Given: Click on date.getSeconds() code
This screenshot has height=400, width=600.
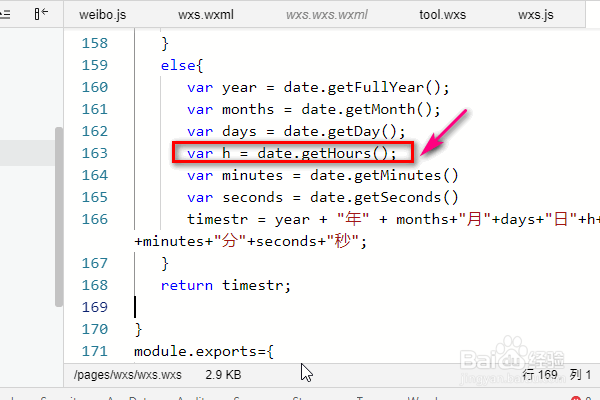Looking at the screenshot, I should click(x=384, y=198).
